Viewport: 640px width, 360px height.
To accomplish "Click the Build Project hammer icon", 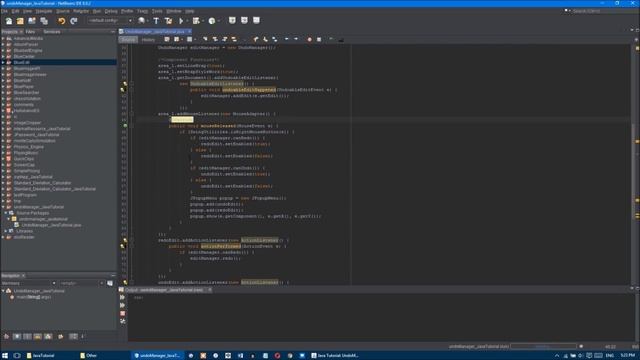I will [156, 21].
